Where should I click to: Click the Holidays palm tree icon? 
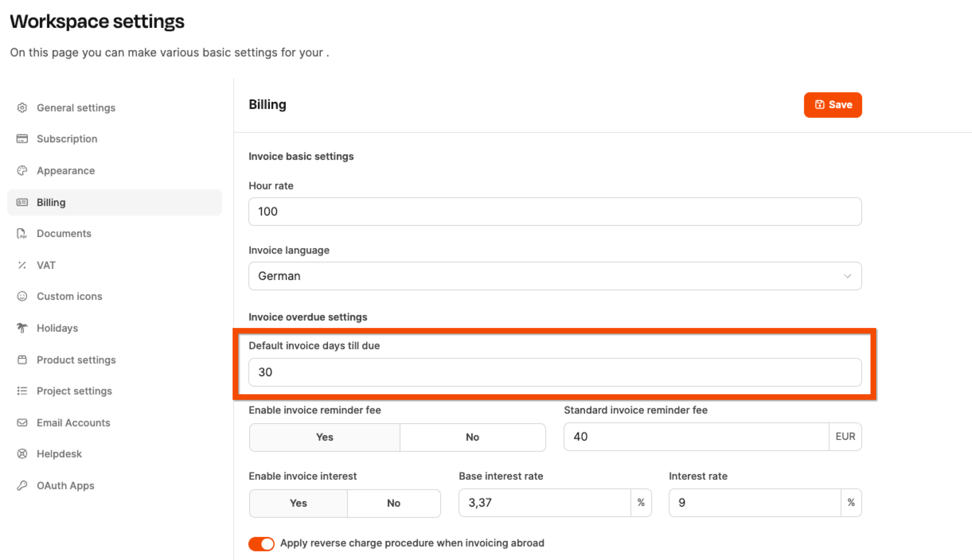click(x=22, y=328)
